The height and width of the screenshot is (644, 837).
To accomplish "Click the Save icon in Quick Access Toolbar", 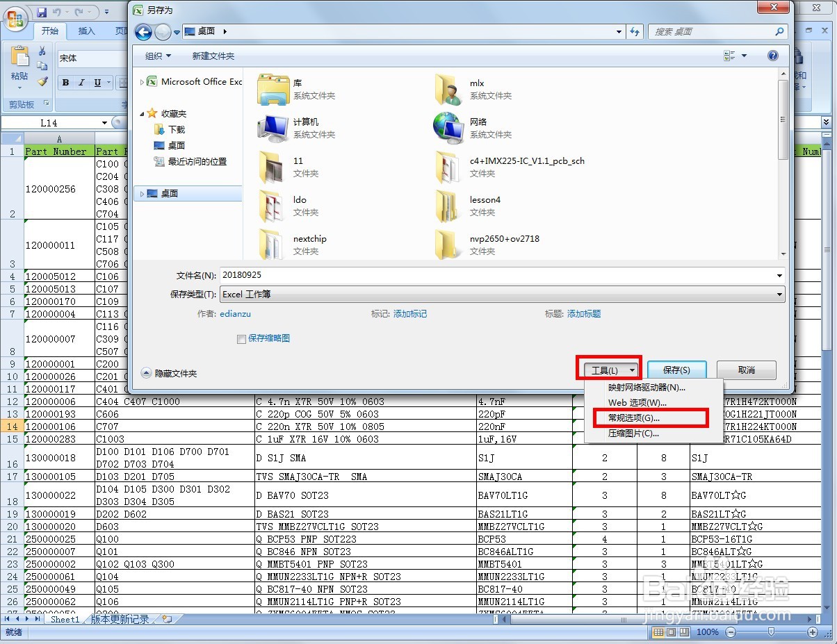I will point(42,13).
